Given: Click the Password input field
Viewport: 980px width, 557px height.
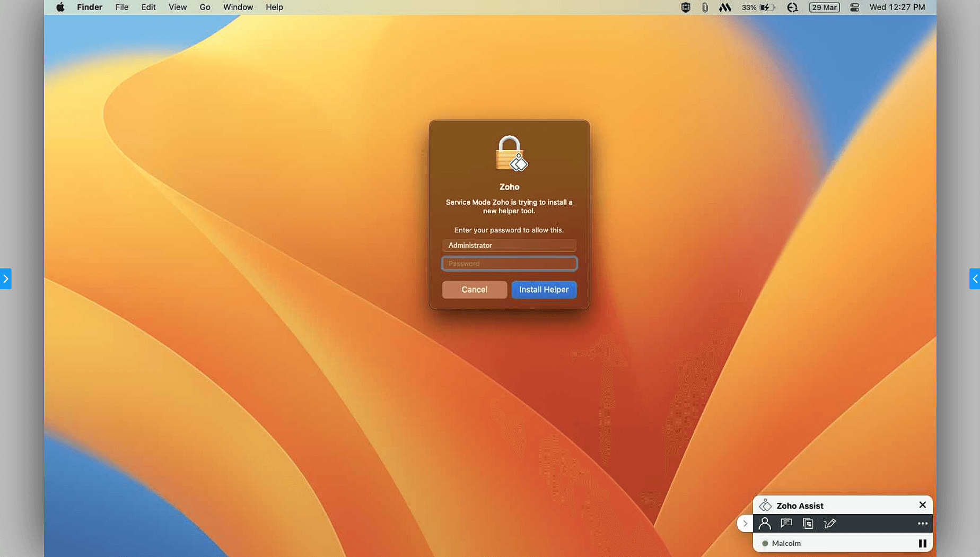Looking at the screenshot, I should (509, 263).
